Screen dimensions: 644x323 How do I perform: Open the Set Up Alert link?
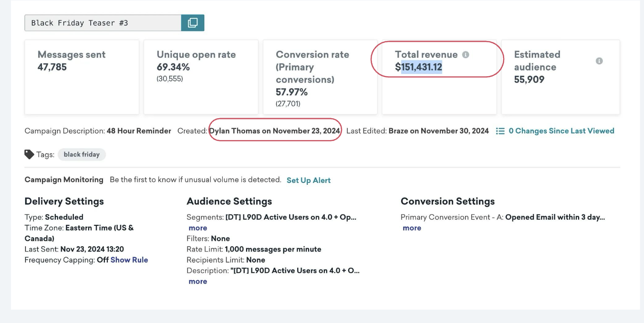point(308,181)
